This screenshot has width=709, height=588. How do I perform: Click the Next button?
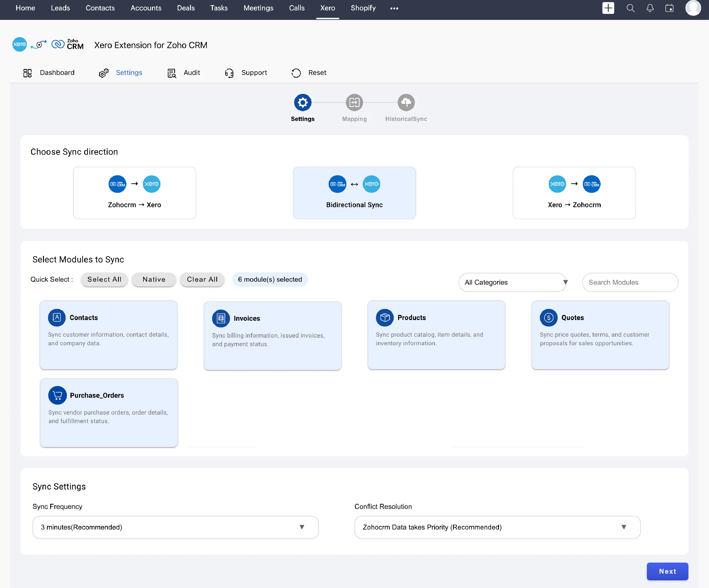click(667, 571)
